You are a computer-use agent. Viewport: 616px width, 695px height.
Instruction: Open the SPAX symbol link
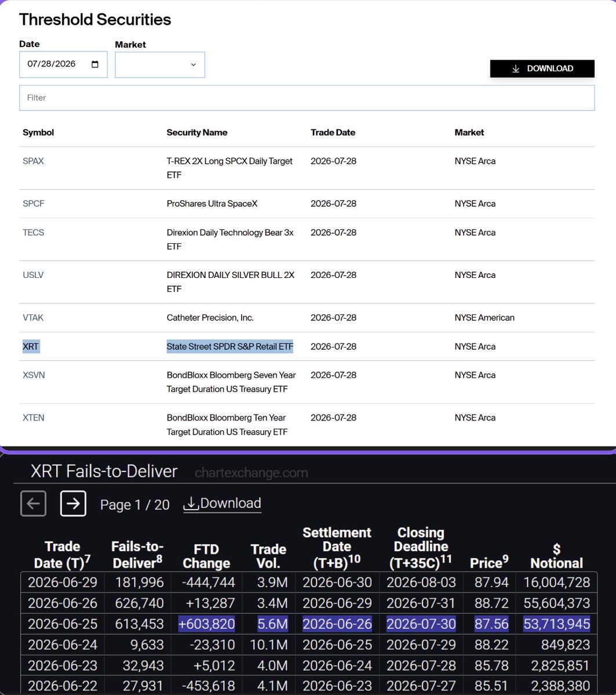[33, 161]
